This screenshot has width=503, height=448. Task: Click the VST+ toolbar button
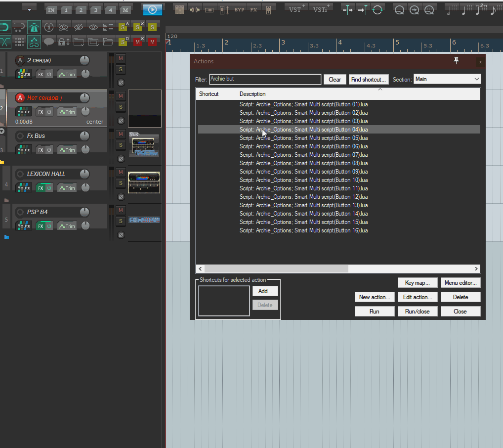click(296, 9)
